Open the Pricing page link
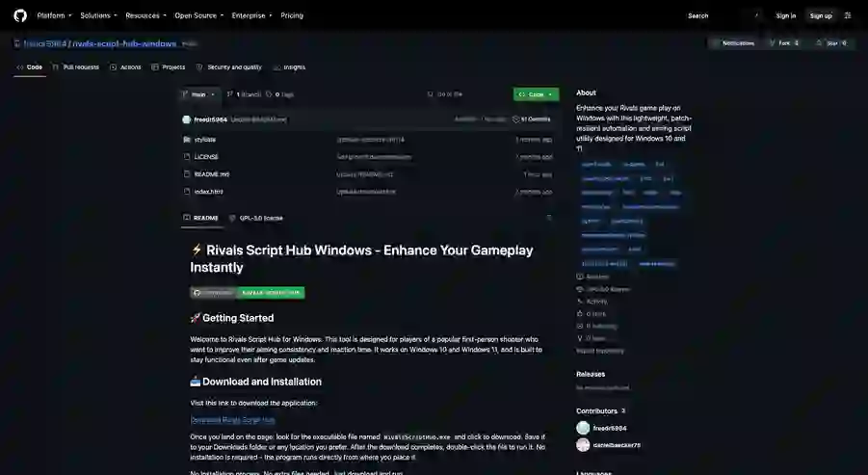868x475 pixels. click(292, 15)
